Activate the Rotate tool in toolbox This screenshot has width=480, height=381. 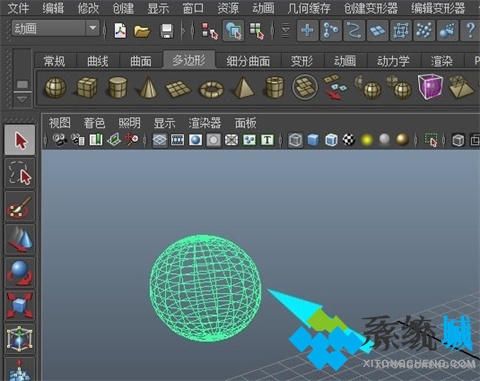(20, 273)
